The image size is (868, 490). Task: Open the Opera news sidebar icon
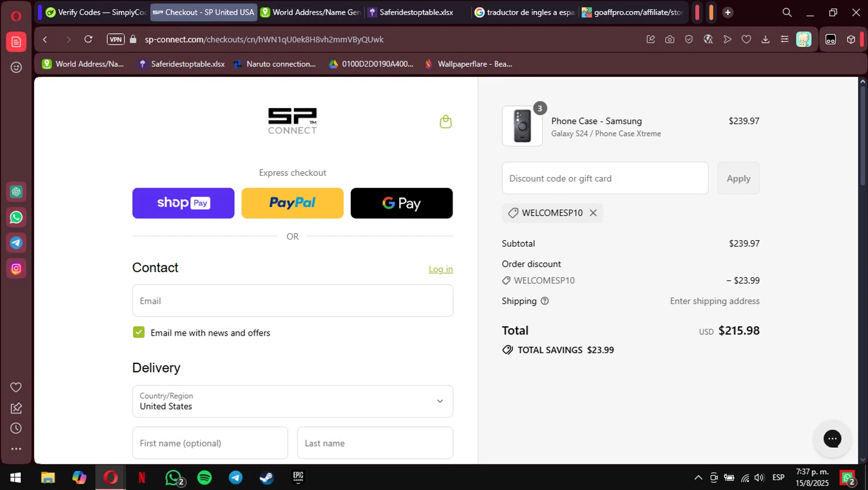16,42
